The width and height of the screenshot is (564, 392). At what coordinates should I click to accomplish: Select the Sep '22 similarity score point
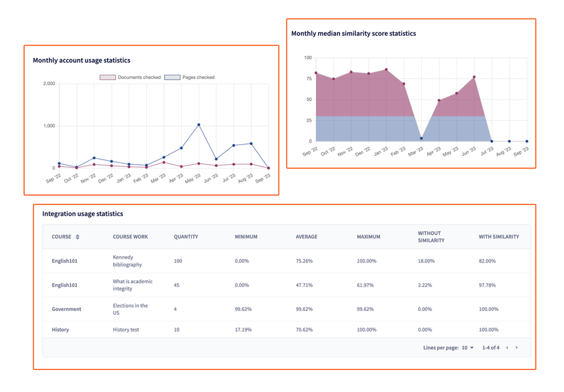coord(316,73)
